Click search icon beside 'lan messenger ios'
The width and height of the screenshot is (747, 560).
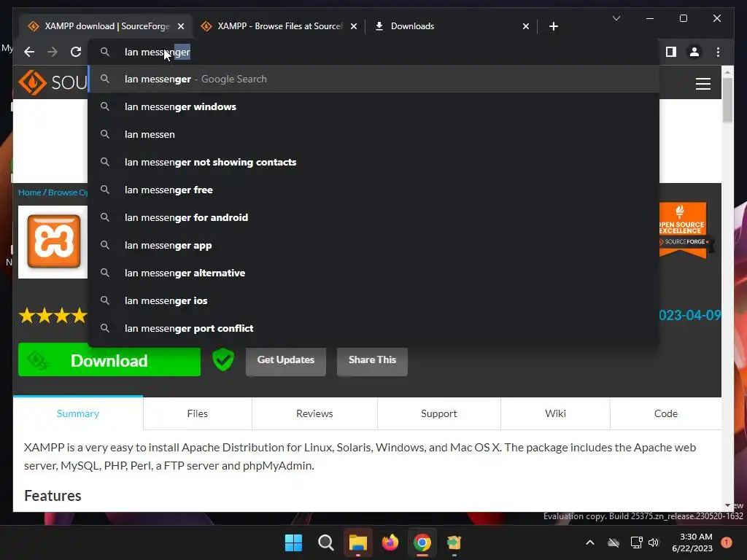coord(105,300)
